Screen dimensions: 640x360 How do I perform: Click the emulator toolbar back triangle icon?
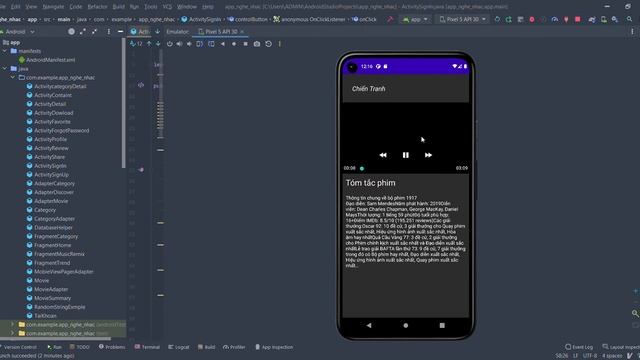[222, 44]
